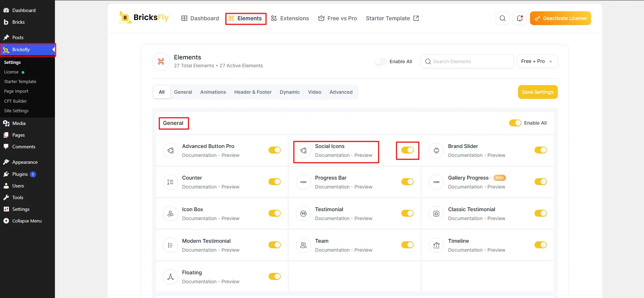This screenshot has width=644, height=298.
Task: Click the Floating element icon
Action: tap(170, 277)
